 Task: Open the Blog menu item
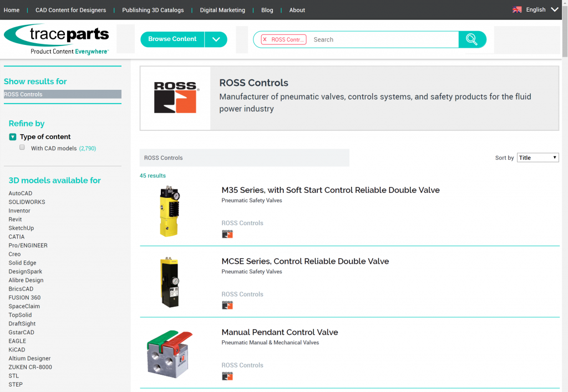point(267,10)
